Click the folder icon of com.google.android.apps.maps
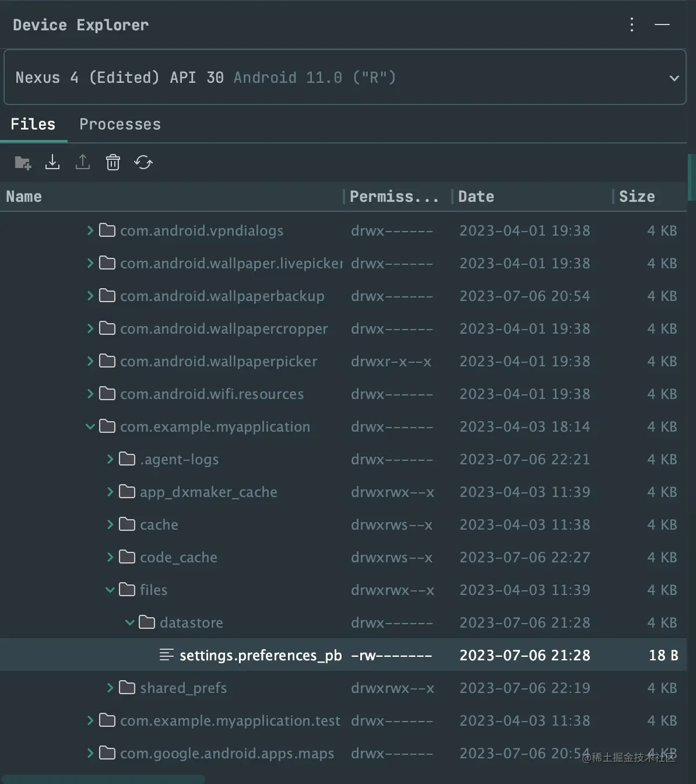The height and width of the screenshot is (784, 696). pos(107,753)
